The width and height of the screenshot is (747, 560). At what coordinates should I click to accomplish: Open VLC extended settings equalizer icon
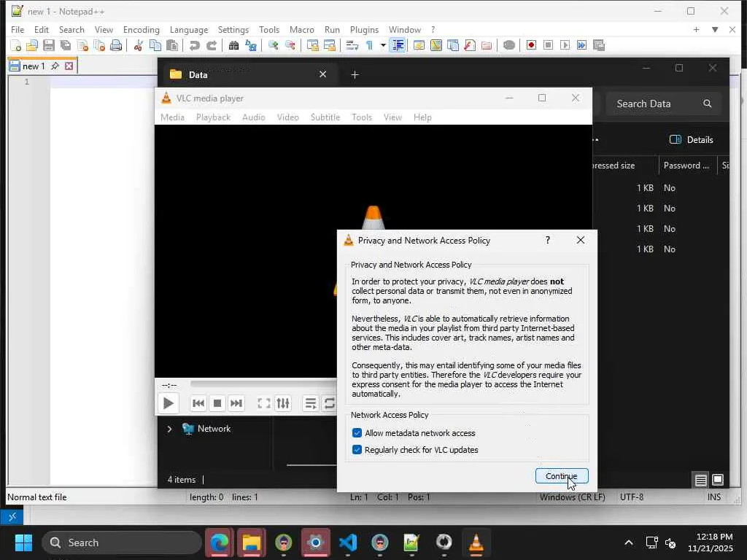(x=283, y=403)
